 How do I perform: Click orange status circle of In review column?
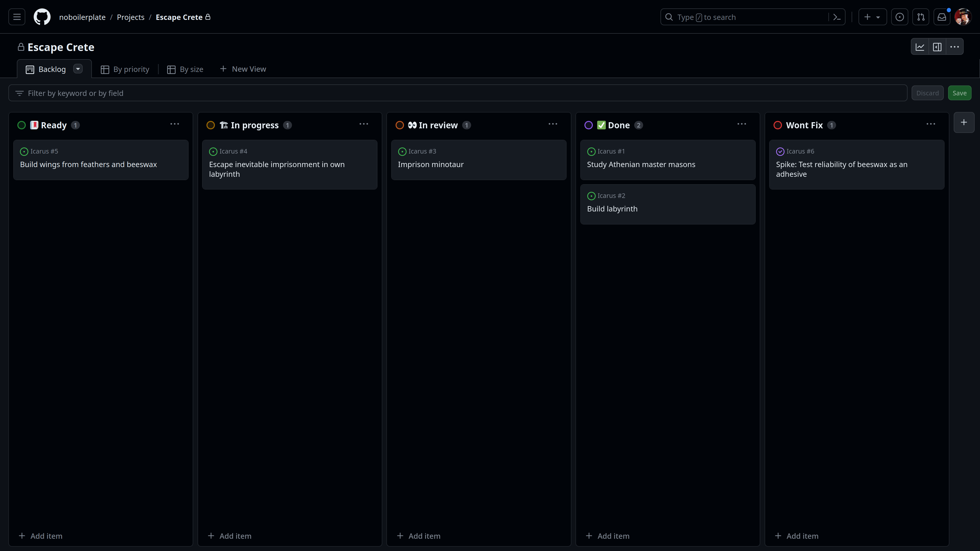tap(400, 125)
